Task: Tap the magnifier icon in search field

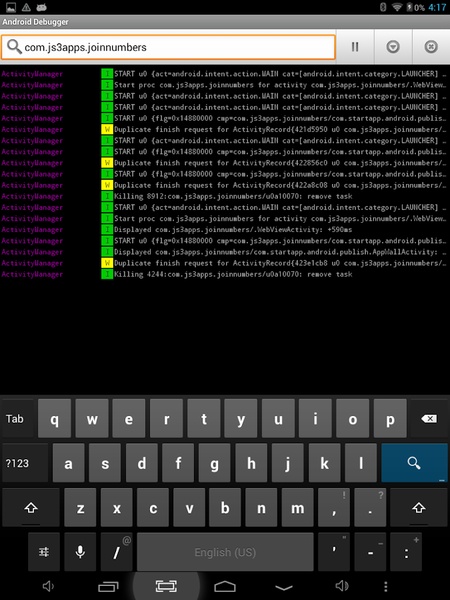Action: (x=15, y=47)
